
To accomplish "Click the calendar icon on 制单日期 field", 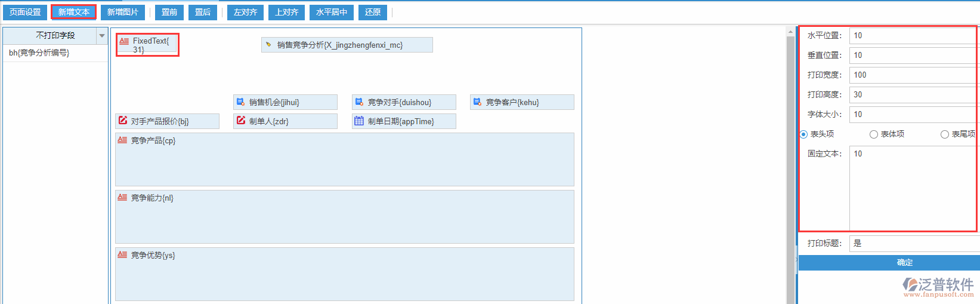I will click(359, 121).
